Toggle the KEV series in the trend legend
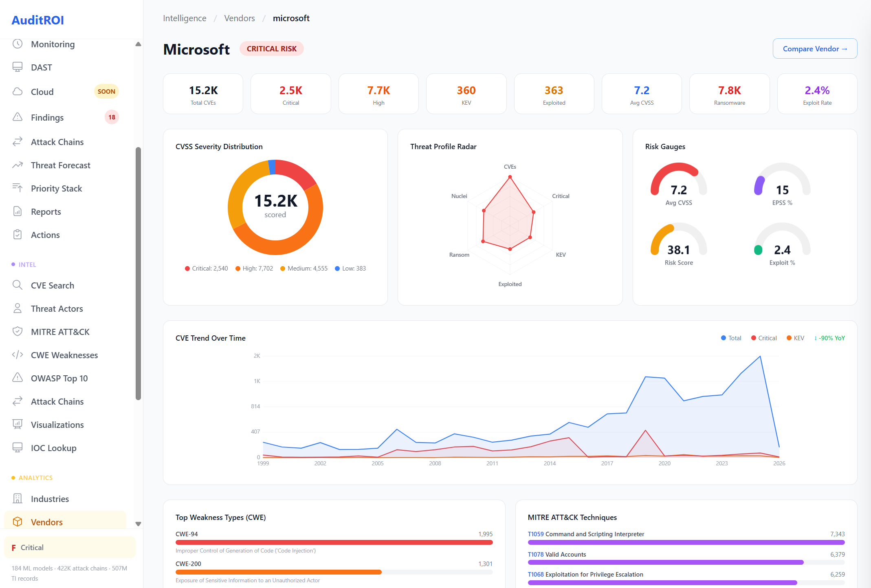 [x=795, y=338]
